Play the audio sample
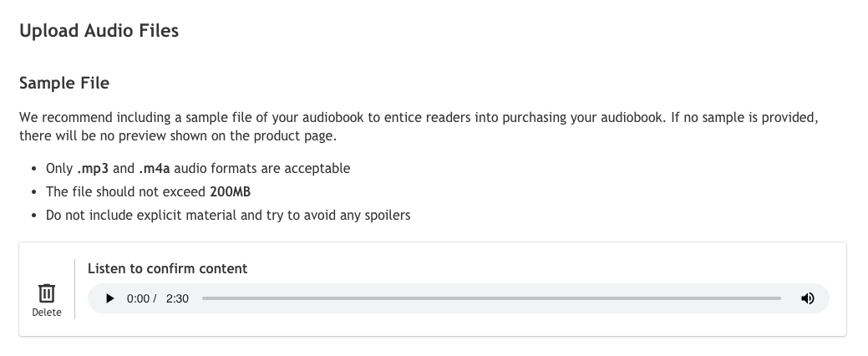The image size is (868, 356). (109, 298)
